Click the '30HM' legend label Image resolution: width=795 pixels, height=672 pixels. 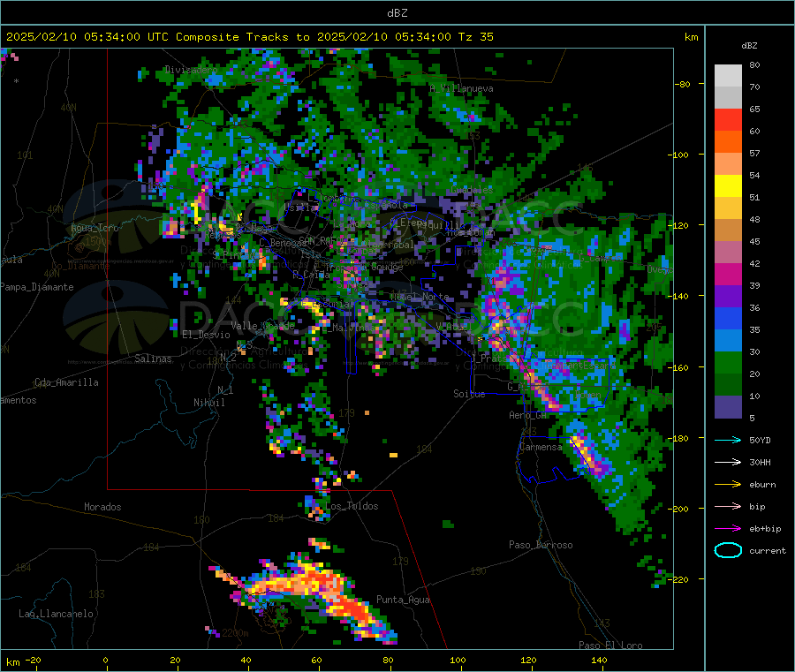(x=760, y=462)
